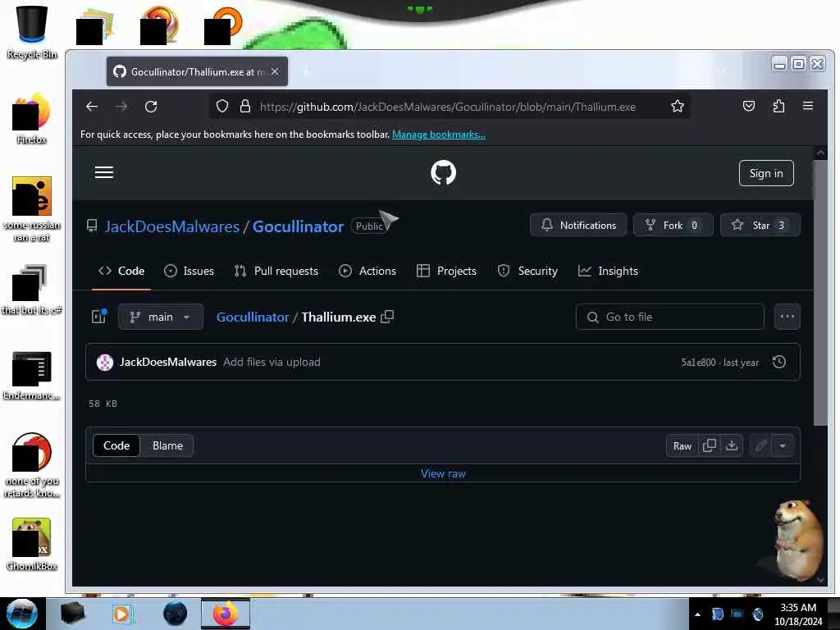Open the Actions tab
840x630 pixels.
367,271
